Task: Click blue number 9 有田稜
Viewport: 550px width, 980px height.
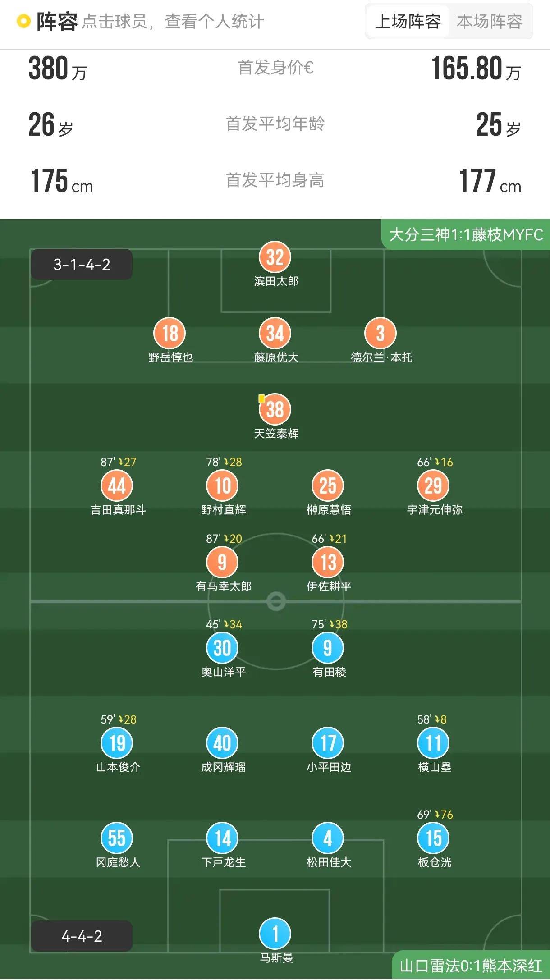Action: (328, 648)
